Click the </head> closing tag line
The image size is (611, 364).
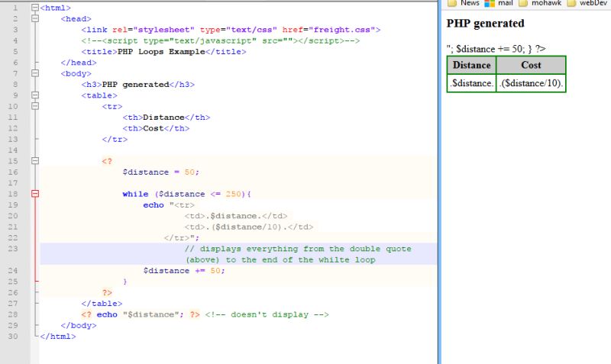[79, 63]
